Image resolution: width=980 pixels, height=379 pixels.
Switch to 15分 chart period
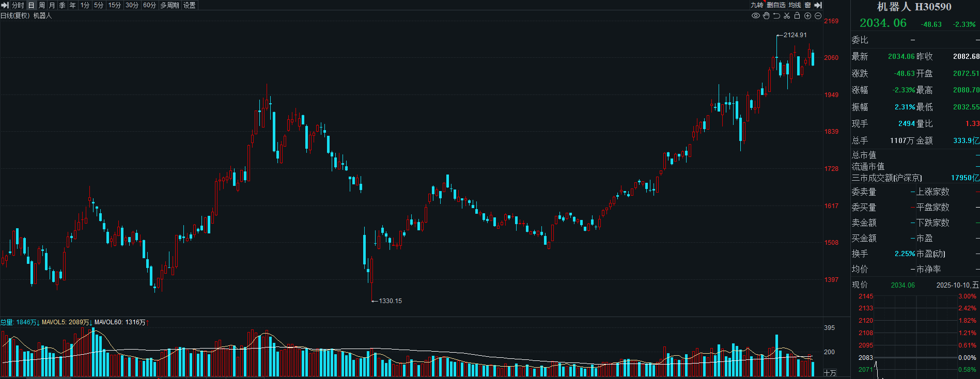pos(115,5)
